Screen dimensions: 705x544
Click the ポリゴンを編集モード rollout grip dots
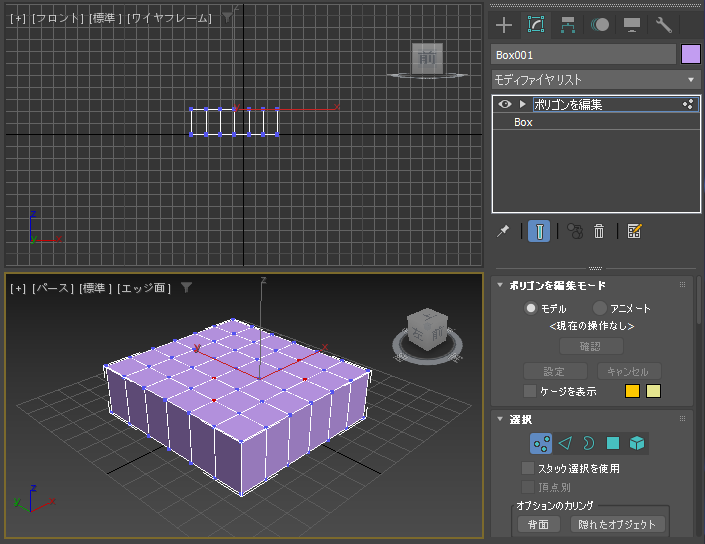[683, 285]
